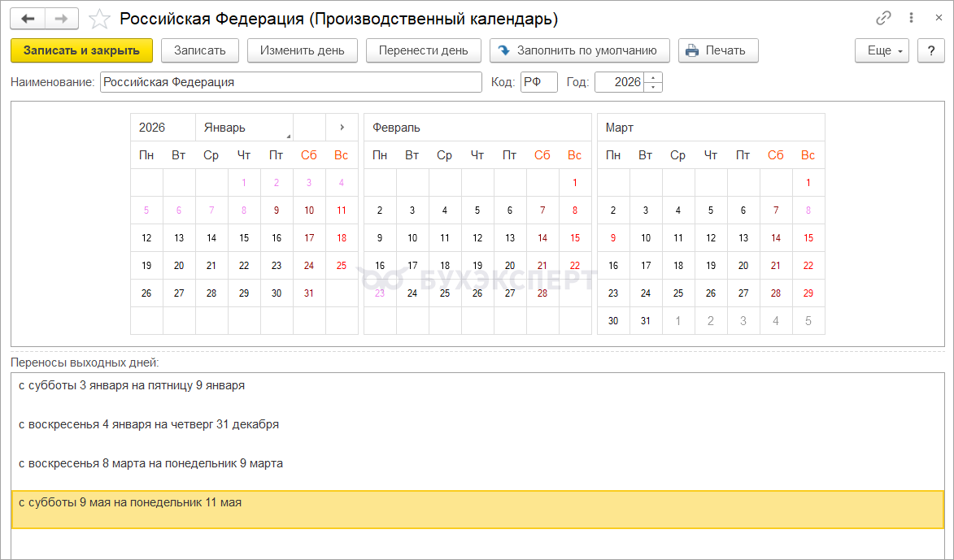Select transfer row 'с субботы 9 мая'
954x560 pixels.
pyautogui.click(x=477, y=510)
